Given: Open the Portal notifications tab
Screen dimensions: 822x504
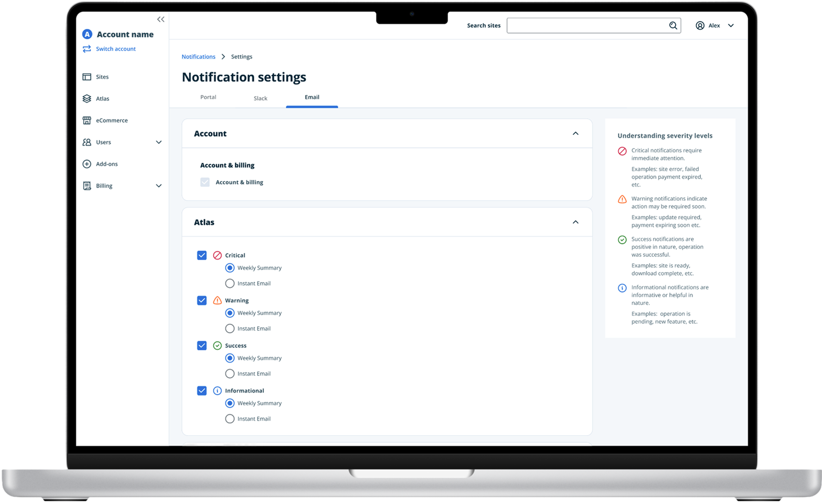Looking at the screenshot, I should 208,97.
